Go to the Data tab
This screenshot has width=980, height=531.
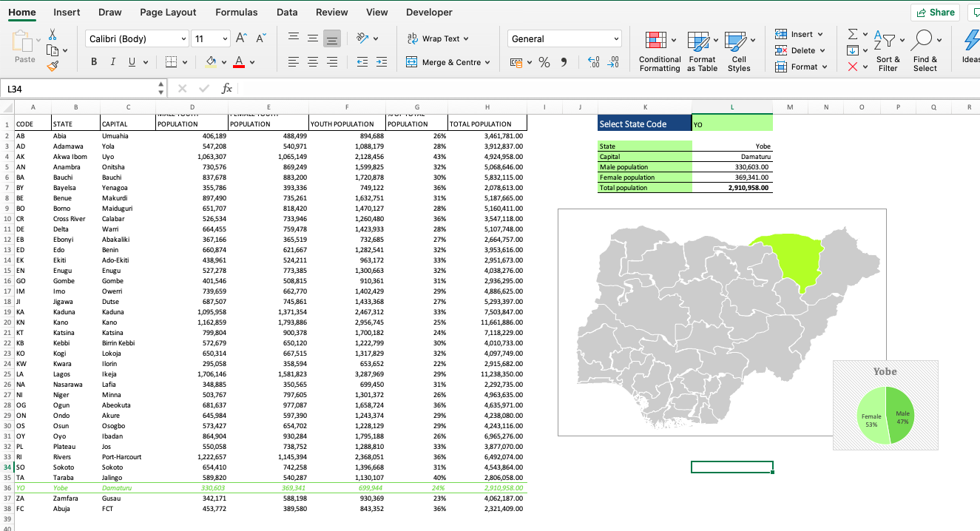pyautogui.click(x=287, y=12)
